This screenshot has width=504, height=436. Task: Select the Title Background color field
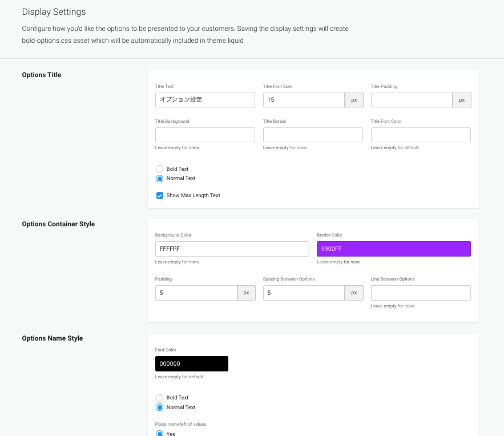click(x=205, y=135)
